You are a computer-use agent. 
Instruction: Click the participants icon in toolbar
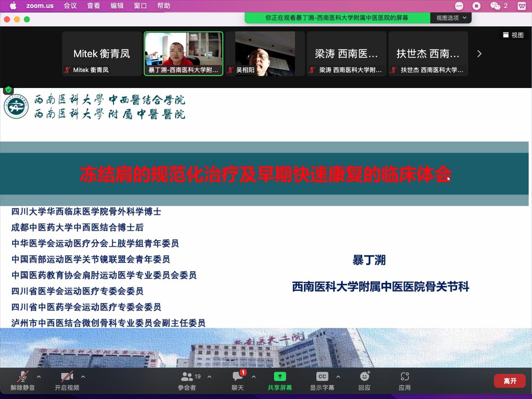point(187,377)
